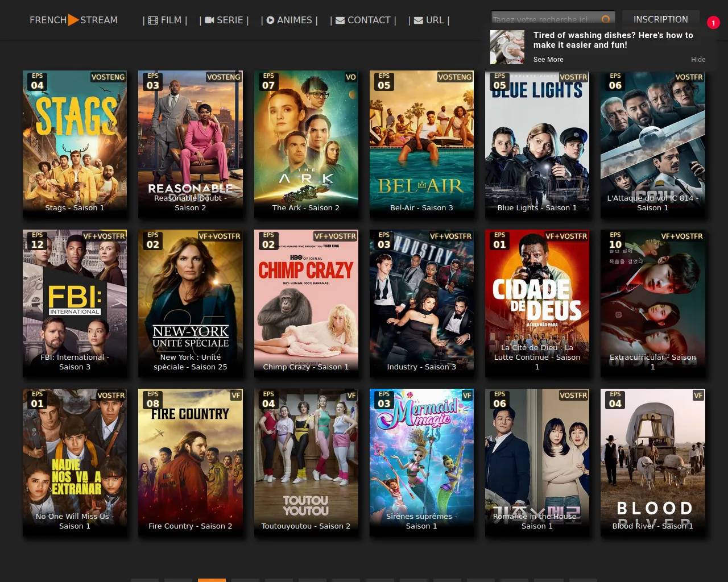Open The Ark Saison 2 poster
The width and height of the screenshot is (728, 582).
pyautogui.click(x=306, y=144)
